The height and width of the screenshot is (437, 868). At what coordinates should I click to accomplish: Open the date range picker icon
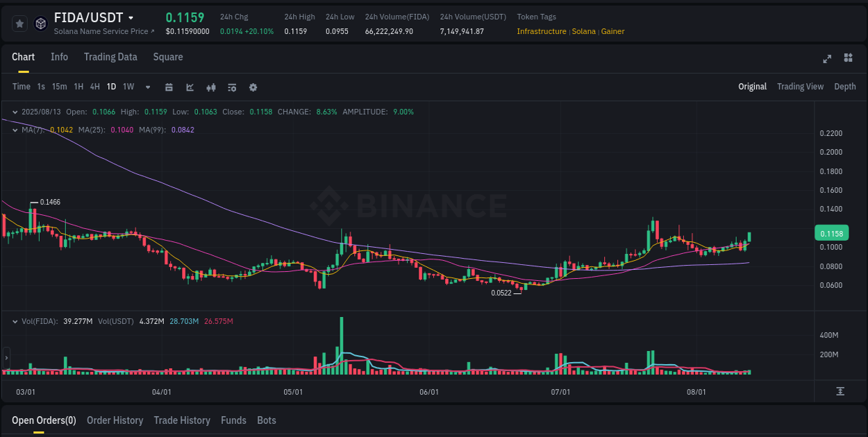pos(169,87)
